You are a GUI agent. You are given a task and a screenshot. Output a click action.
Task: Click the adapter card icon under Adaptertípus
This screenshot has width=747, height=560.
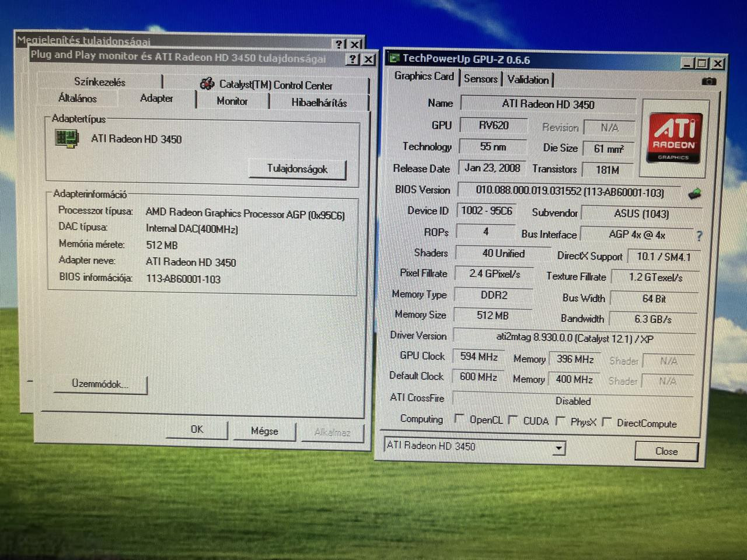tap(67, 139)
